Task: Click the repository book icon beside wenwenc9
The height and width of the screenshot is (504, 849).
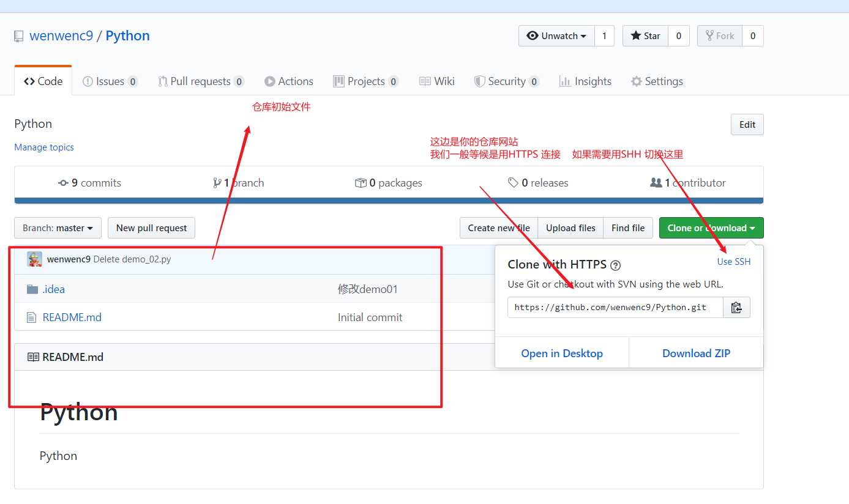Action: [19, 37]
